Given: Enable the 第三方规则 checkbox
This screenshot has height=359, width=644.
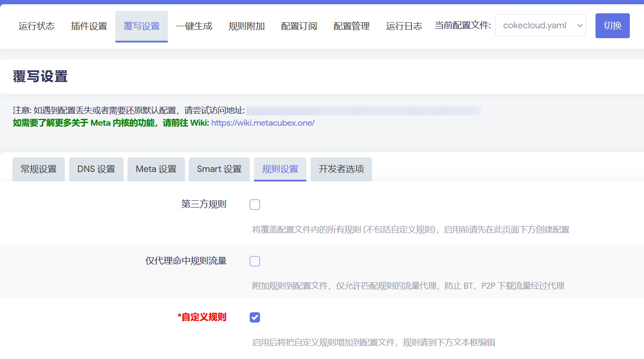Looking at the screenshot, I should tap(255, 205).
